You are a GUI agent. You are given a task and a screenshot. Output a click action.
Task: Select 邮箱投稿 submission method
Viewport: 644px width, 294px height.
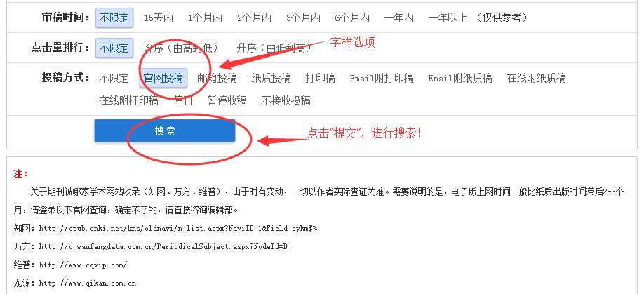[217, 78]
